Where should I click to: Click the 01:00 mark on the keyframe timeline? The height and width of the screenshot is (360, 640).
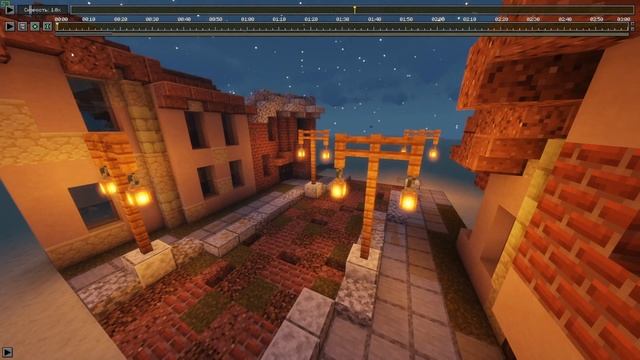247,19
